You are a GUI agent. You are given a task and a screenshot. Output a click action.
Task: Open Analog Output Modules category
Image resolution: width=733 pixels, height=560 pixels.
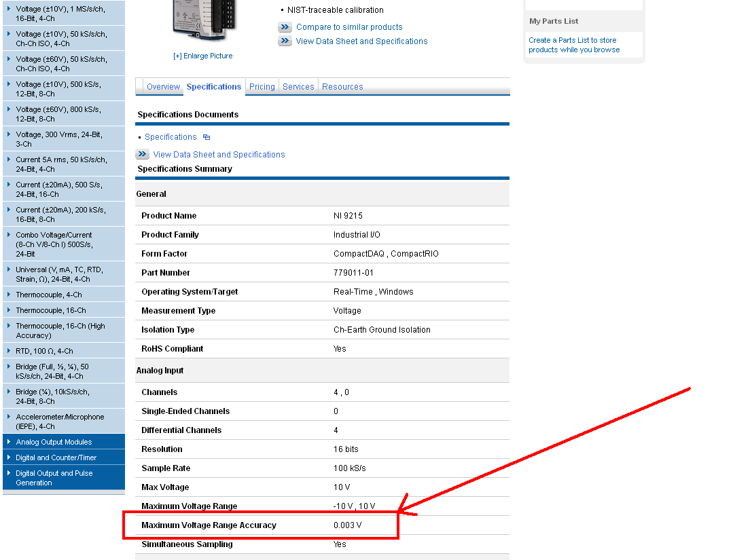coord(64,442)
